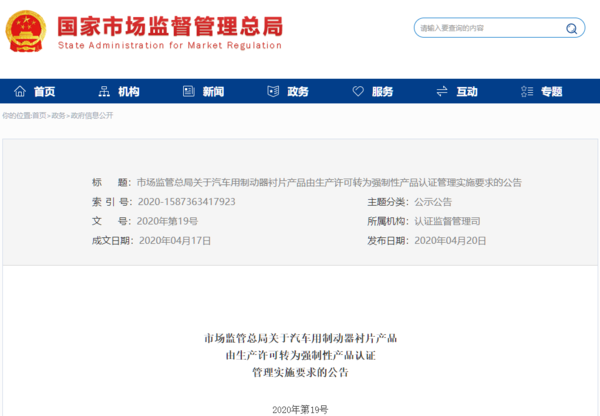This screenshot has height=416, width=600.
Task: Open the 专题 navigation section
Action: pos(551,91)
